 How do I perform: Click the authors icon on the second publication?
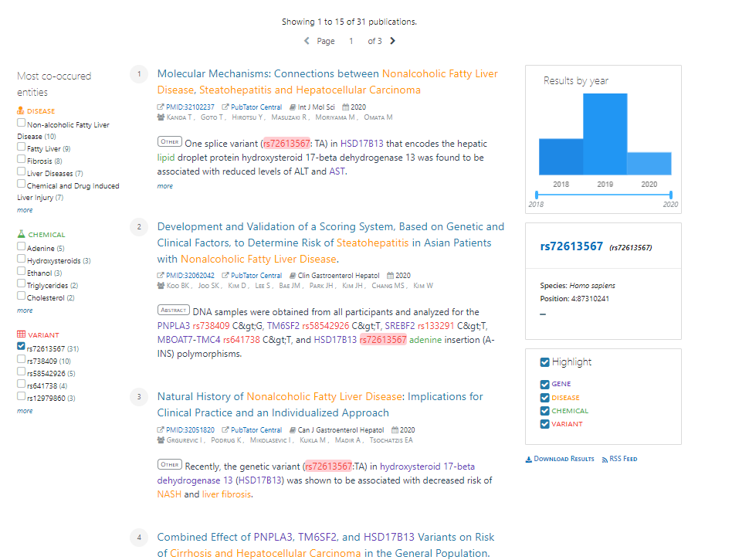point(160,285)
